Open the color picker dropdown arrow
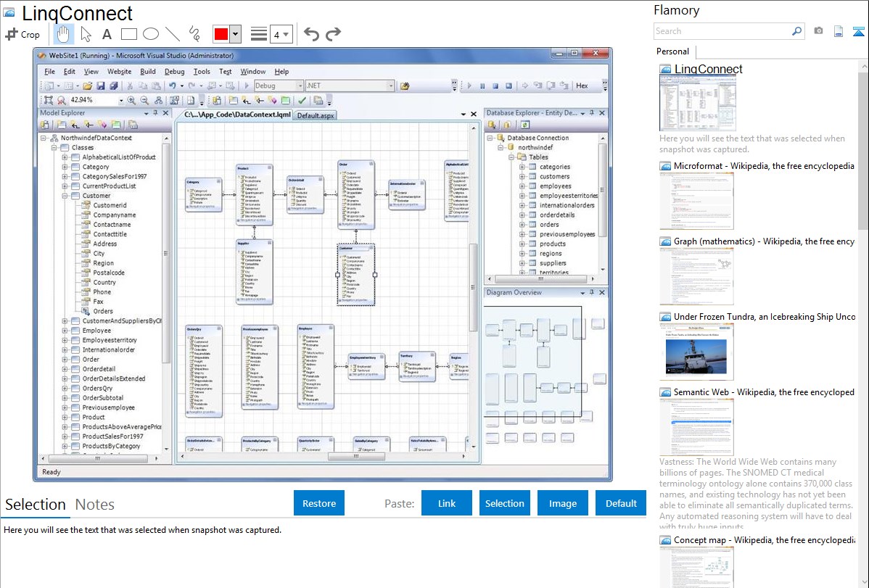 coord(236,34)
